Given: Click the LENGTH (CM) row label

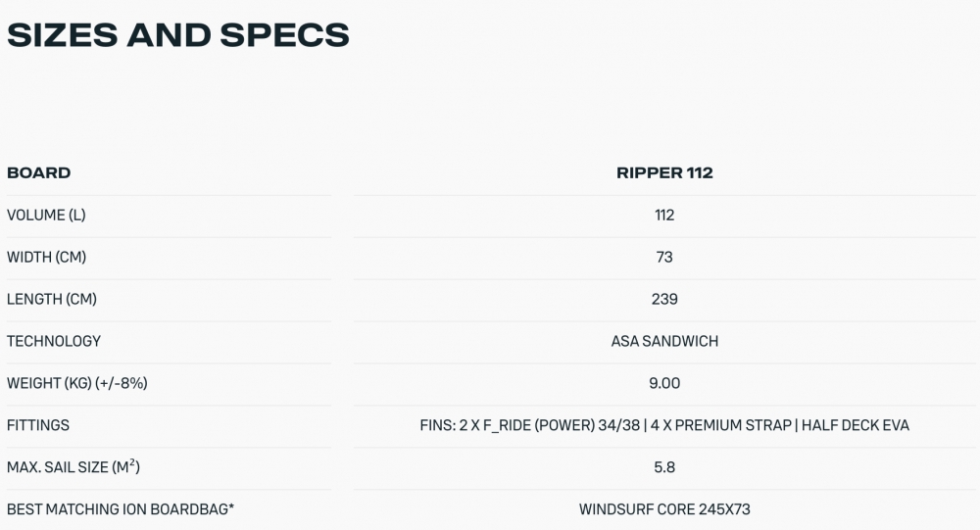Looking at the screenshot, I should coord(52,300).
